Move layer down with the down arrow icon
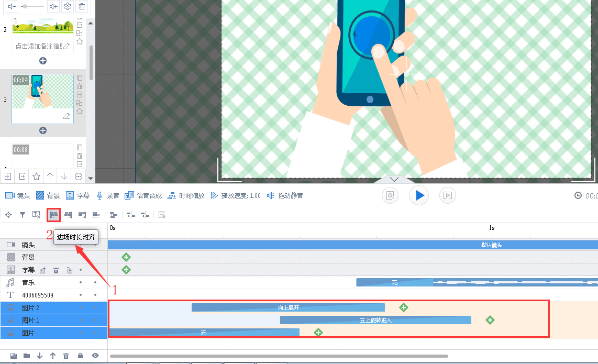598x364 pixels. [x=40, y=356]
